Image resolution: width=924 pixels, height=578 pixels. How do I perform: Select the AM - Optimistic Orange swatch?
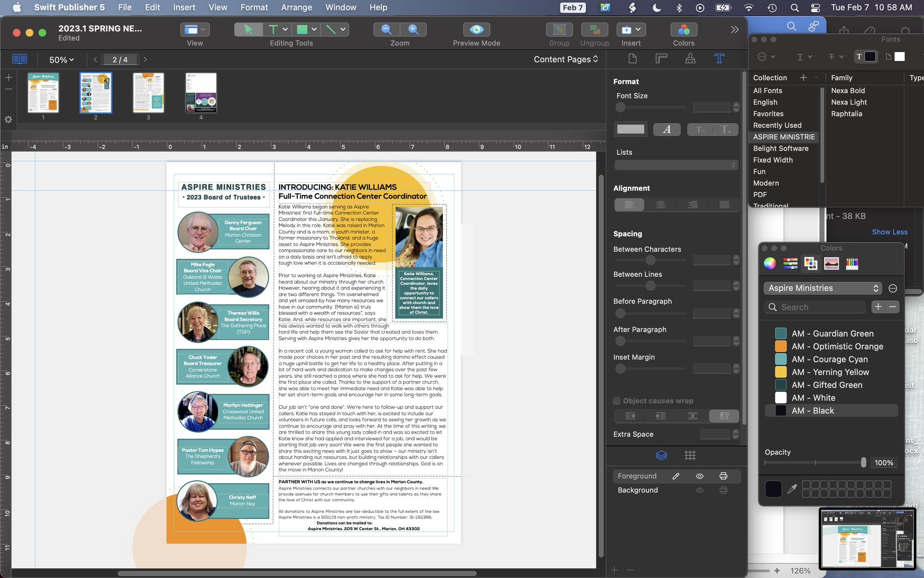781,346
